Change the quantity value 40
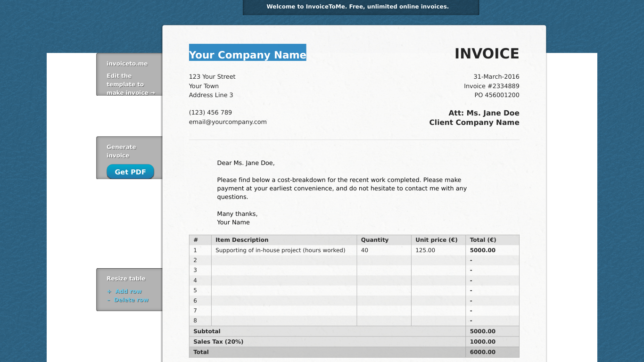 [384, 250]
